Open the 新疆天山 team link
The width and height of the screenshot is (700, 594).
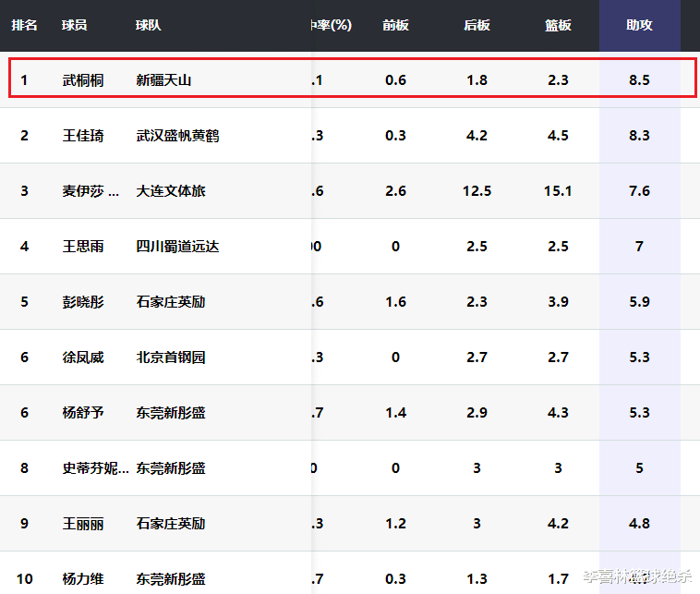pyautogui.click(x=163, y=80)
